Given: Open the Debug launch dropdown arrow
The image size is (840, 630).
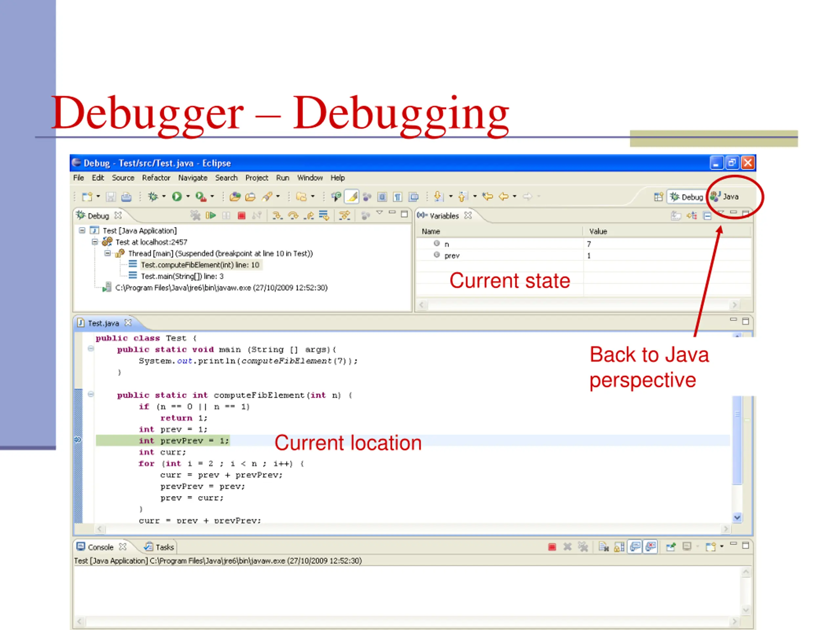Looking at the screenshot, I should [164, 196].
